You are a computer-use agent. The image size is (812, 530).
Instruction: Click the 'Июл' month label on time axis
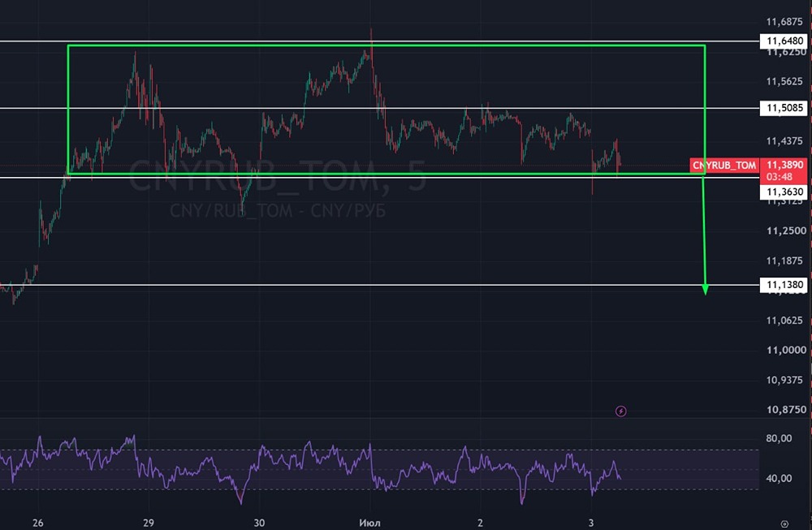tap(369, 523)
